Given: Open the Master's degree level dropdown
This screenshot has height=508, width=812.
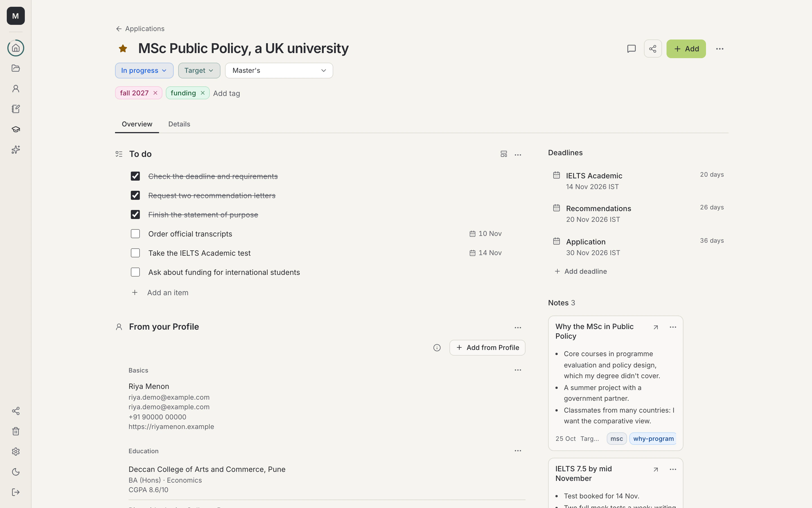Looking at the screenshot, I should pos(279,71).
